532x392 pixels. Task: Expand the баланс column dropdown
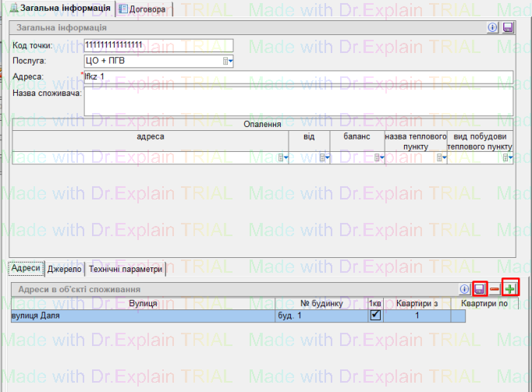pos(380,157)
